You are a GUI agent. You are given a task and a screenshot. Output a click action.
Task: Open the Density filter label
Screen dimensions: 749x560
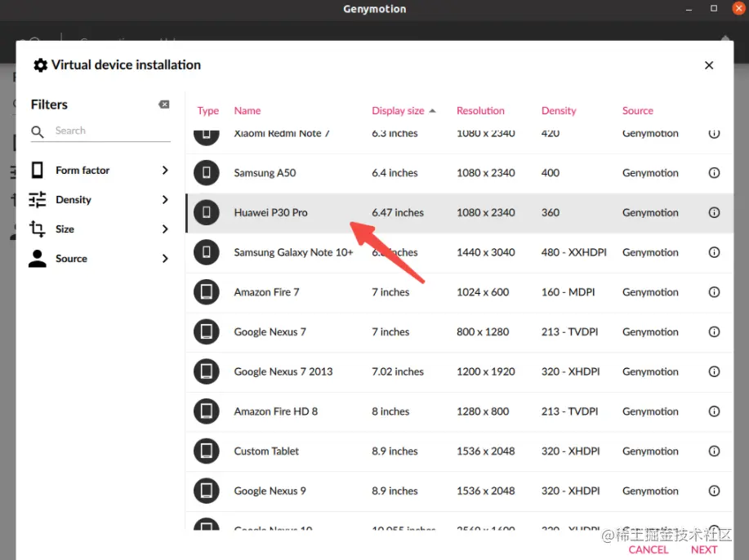point(73,200)
